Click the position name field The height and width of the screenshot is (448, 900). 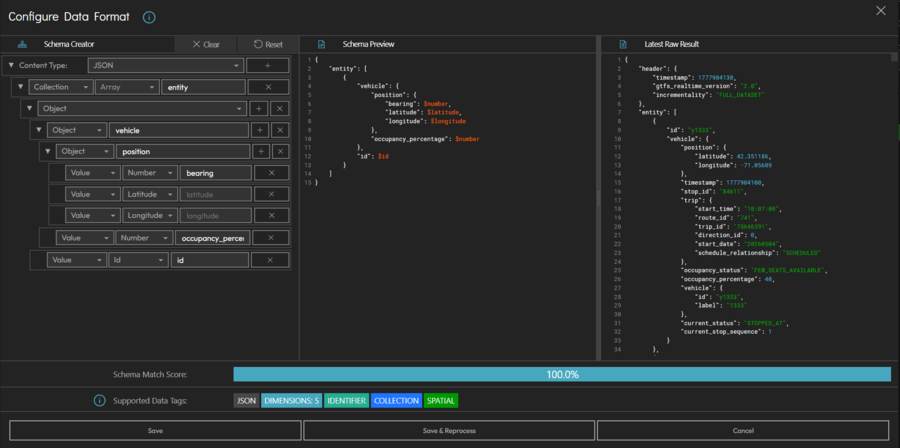pyautogui.click(x=183, y=151)
